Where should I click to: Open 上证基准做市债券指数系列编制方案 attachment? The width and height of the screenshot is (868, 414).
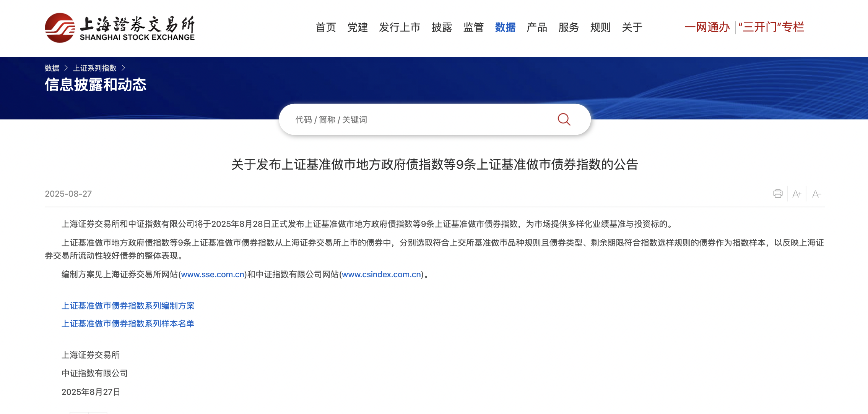(x=128, y=306)
